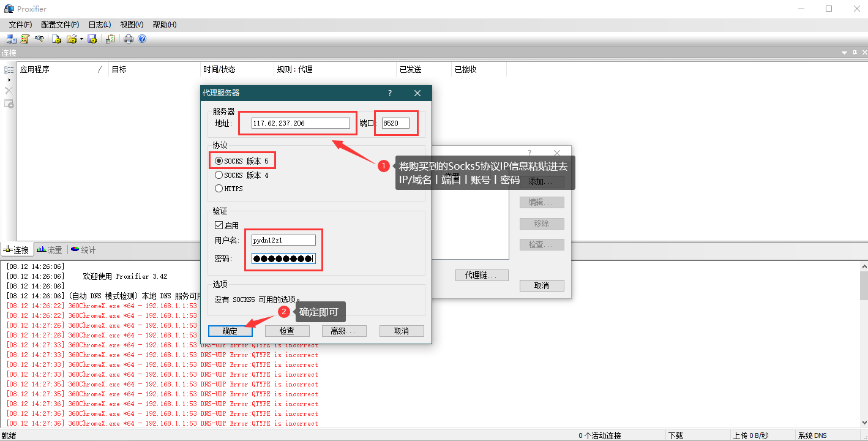Click the 已接收 column header

point(479,69)
